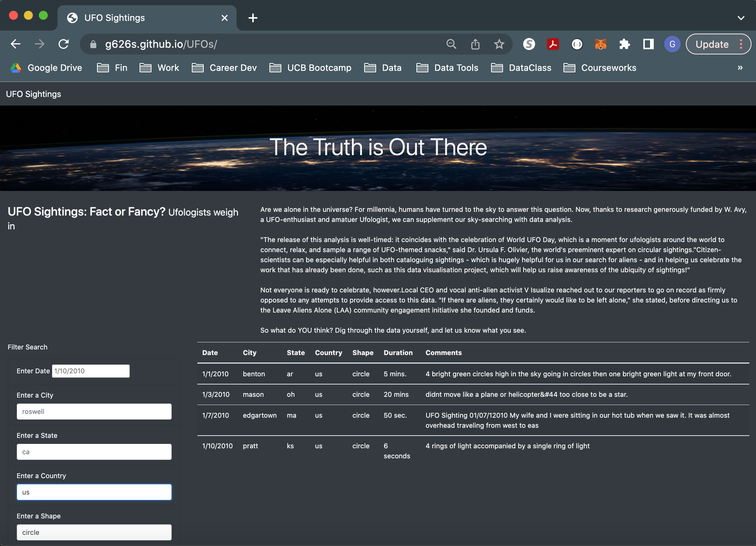This screenshot has width=756, height=546.
Task: Toggle the browser side panel icon
Action: tap(648, 44)
